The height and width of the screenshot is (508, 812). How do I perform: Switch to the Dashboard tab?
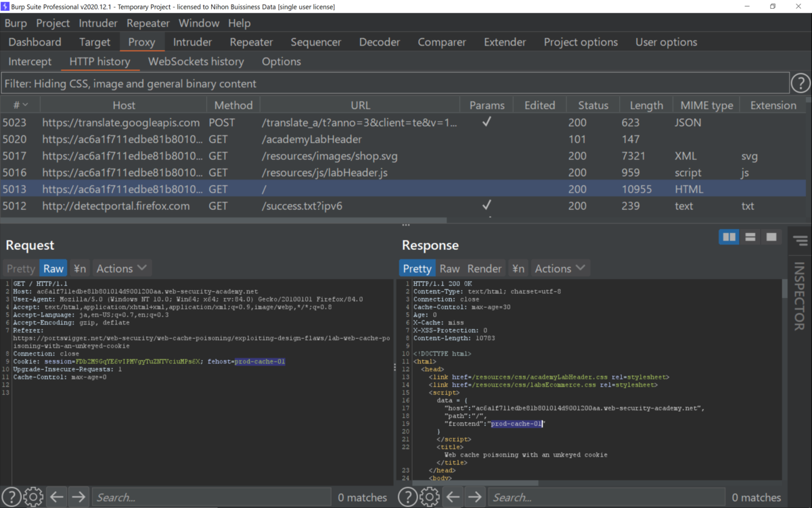[35, 42]
